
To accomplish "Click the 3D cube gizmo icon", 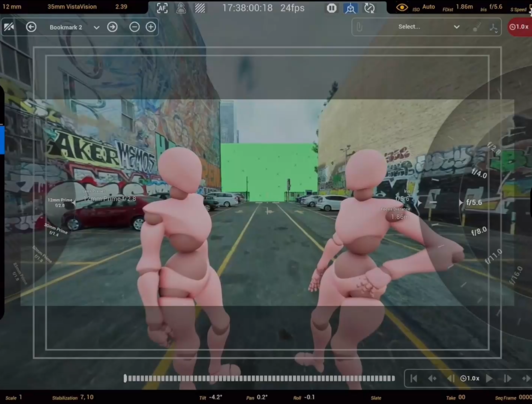I will click(350, 8).
